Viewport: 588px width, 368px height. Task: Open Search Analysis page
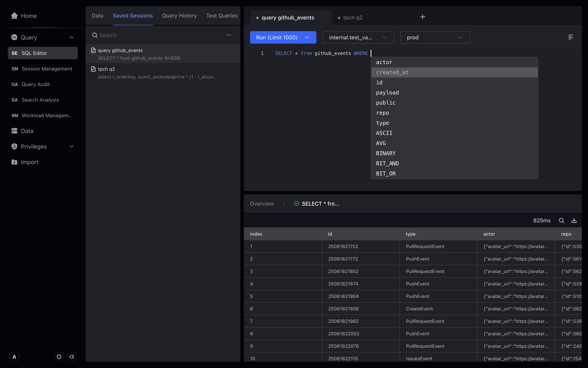43,100
